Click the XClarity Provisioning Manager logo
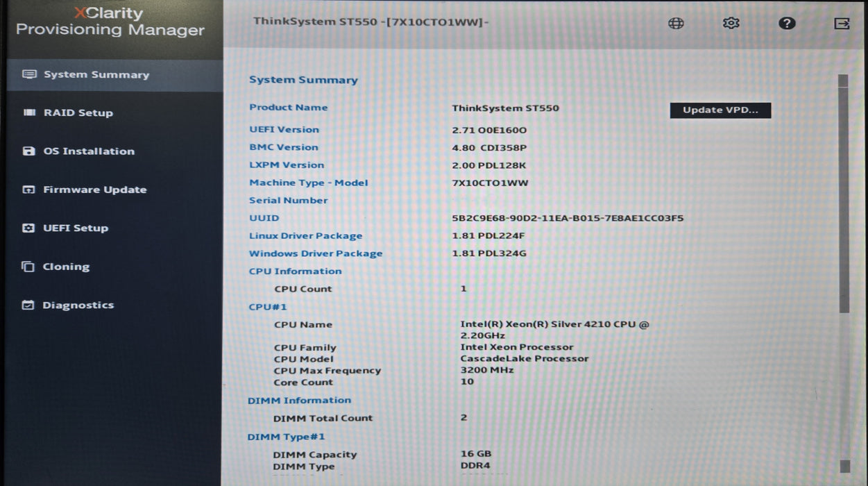868x486 pixels. coord(110,22)
